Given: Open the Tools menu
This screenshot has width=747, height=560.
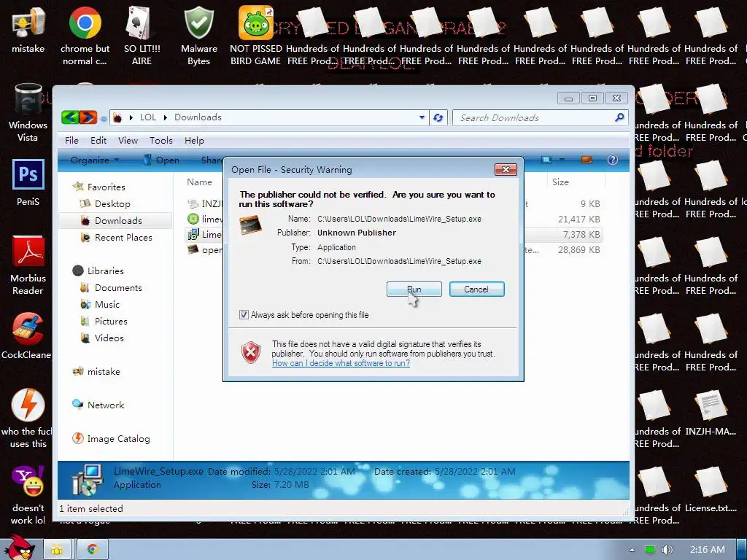Looking at the screenshot, I should pos(161,141).
